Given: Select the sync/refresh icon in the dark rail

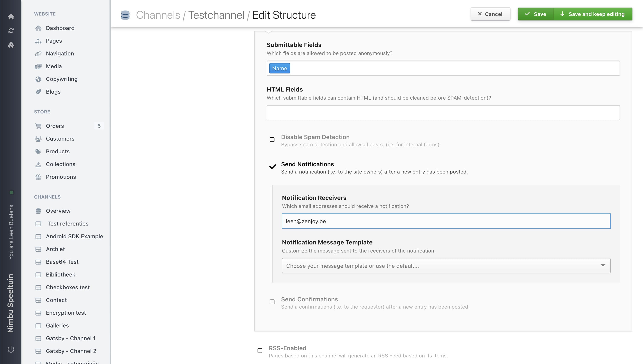Looking at the screenshot, I should pos(11,31).
